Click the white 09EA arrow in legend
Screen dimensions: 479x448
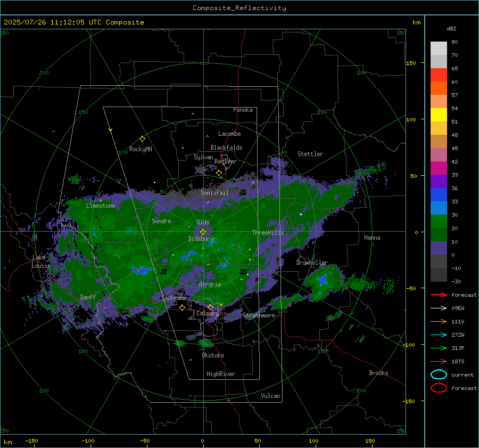tap(439, 308)
